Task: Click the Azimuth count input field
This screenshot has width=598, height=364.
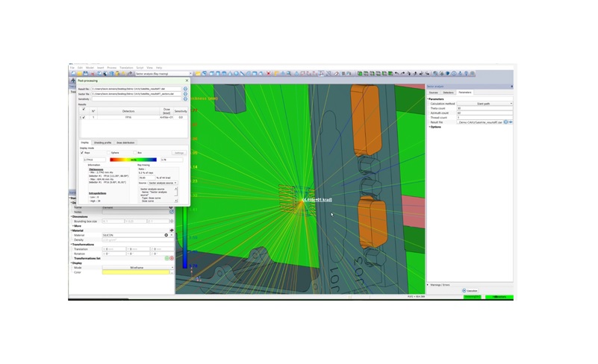Action: [x=485, y=113]
